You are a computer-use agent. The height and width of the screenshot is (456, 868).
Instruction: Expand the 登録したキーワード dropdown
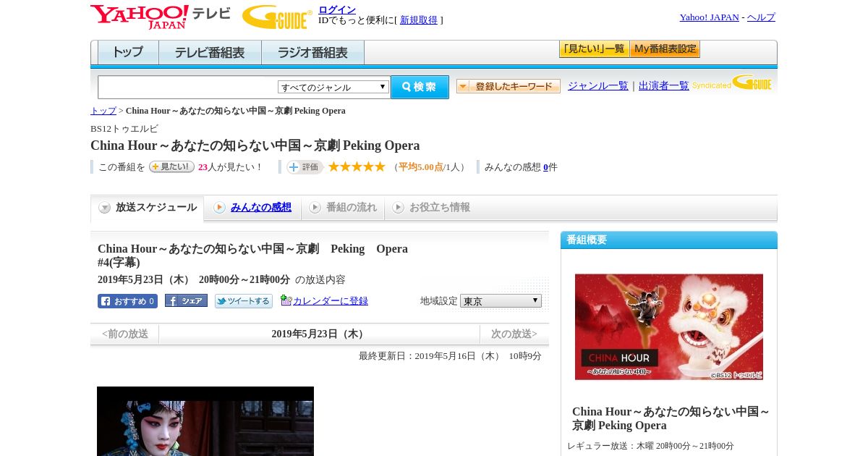click(509, 86)
